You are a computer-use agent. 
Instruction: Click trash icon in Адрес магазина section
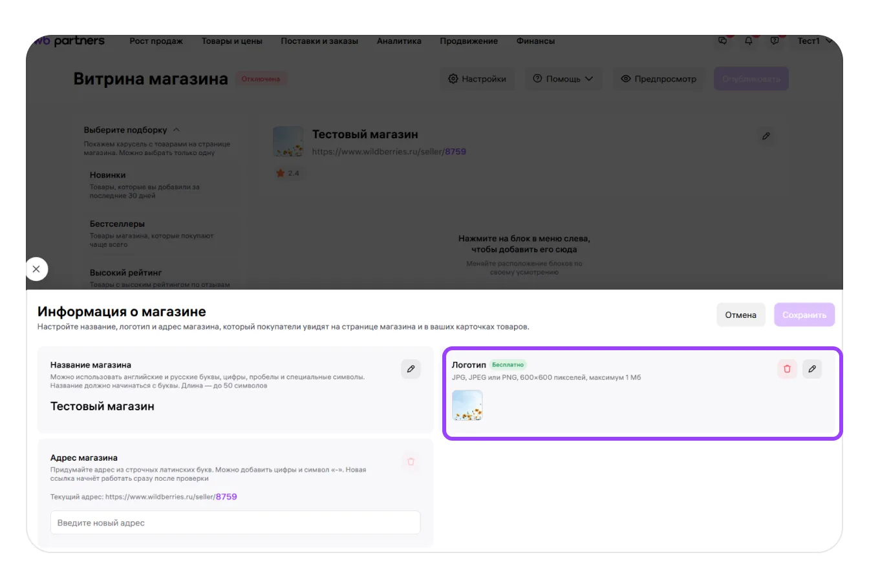pos(411,461)
